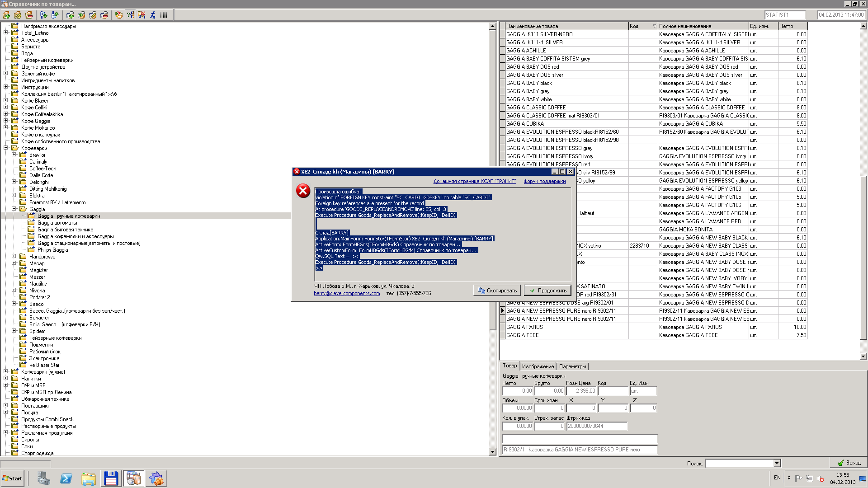Click the fx formula toolbar icon
The width and height of the screenshot is (868, 488).
[x=153, y=15]
